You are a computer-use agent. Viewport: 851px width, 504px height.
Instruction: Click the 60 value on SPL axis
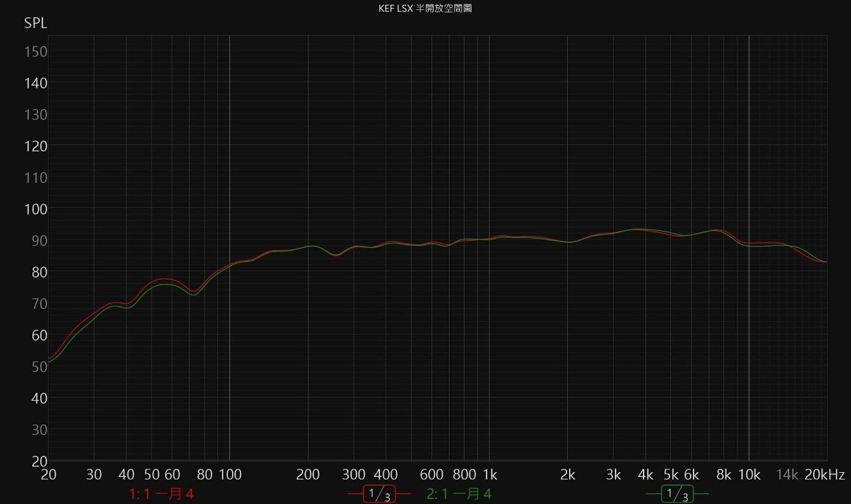click(39, 335)
